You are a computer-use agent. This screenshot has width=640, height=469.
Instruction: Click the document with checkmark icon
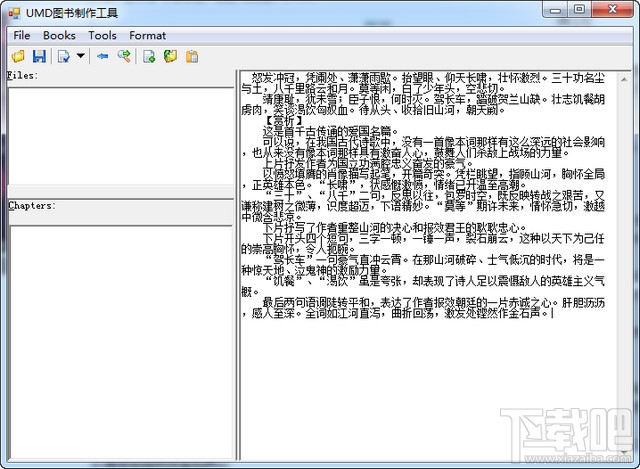(x=64, y=56)
